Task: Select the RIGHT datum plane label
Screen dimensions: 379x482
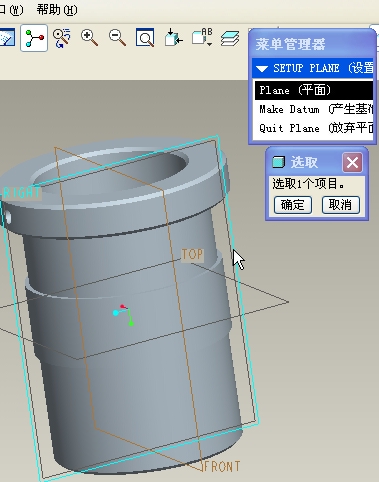Action: [x=21, y=193]
